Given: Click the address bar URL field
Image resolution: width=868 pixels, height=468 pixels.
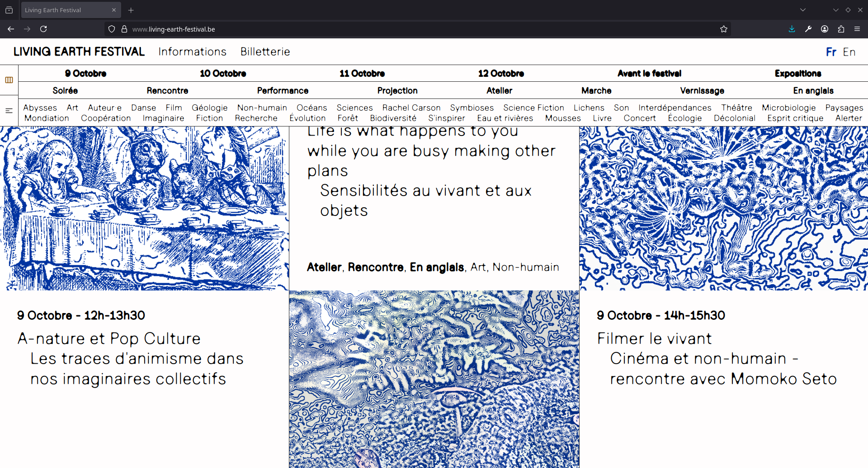Looking at the screenshot, I should (x=407, y=29).
